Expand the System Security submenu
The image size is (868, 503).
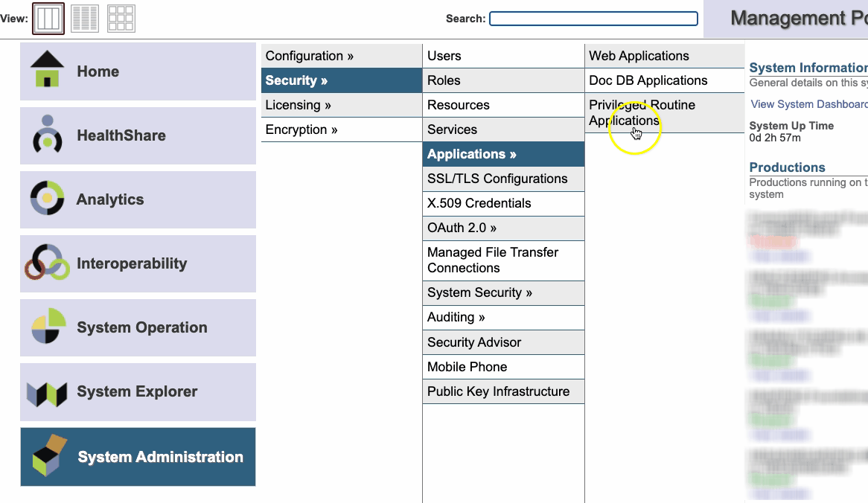(x=504, y=292)
